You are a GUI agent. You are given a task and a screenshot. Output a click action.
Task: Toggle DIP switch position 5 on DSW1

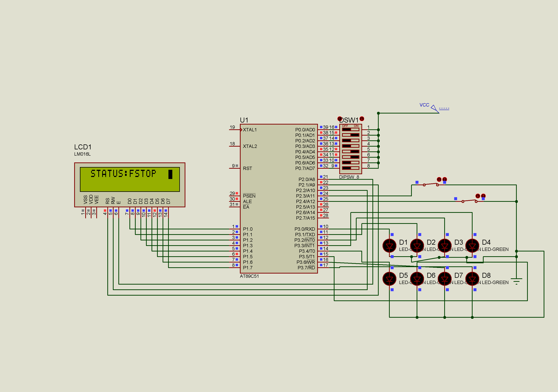click(351, 152)
